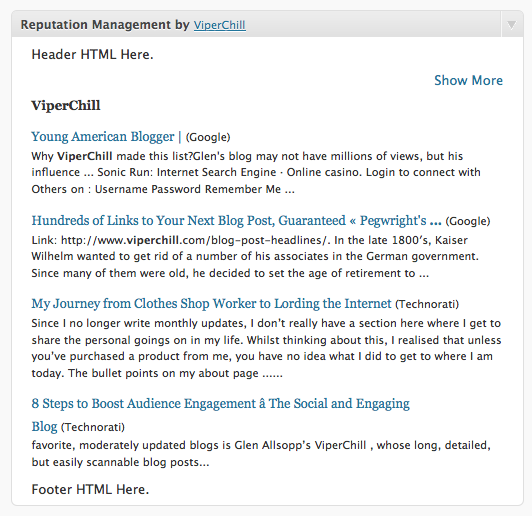The width and height of the screenshot is (532, 516).
Task: Click the Footer HTML Here text
Action: 90,490
